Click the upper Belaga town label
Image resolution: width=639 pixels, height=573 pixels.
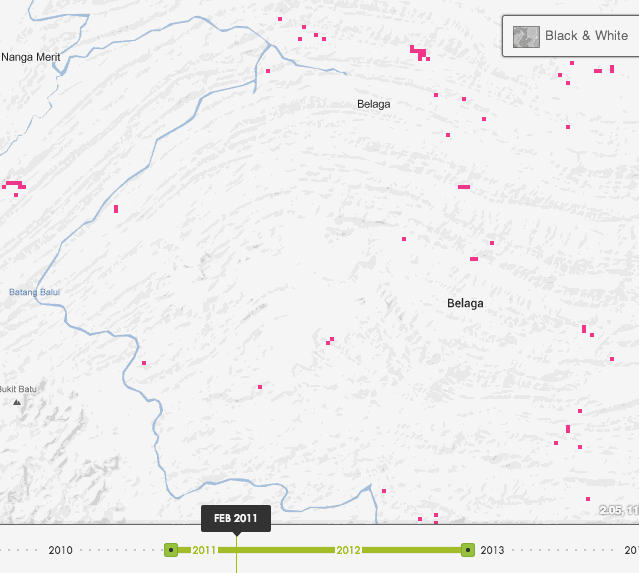(x=374, y=104)
